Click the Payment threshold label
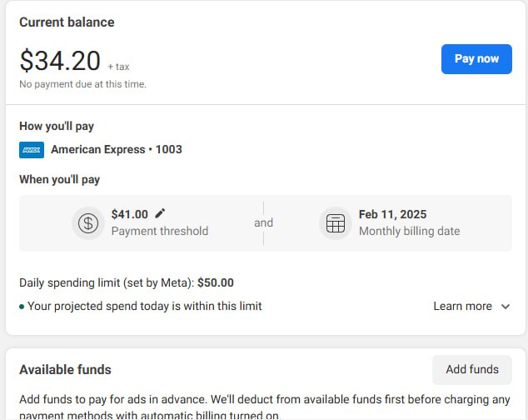The image size is (528, 420). pos(160,231)
